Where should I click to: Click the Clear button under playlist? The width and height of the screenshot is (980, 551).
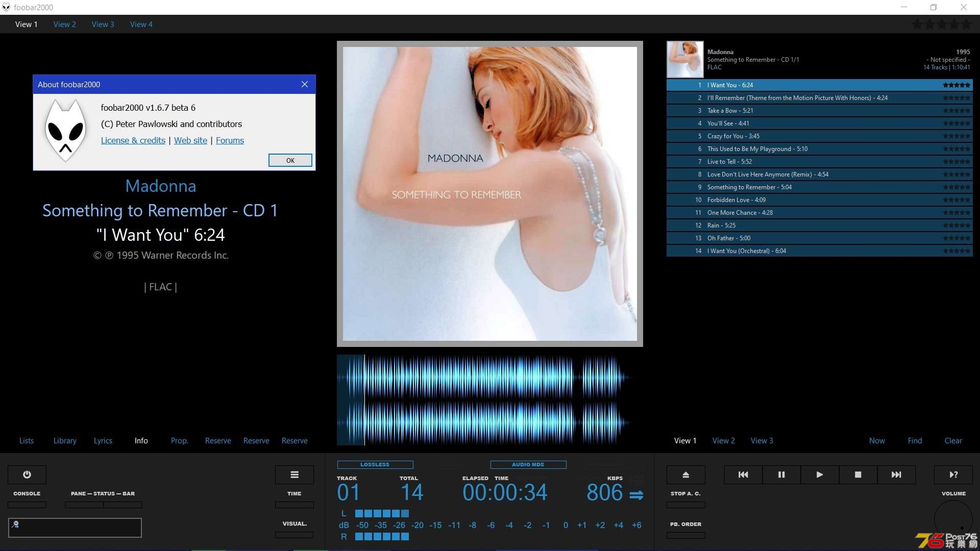point(953,441)
